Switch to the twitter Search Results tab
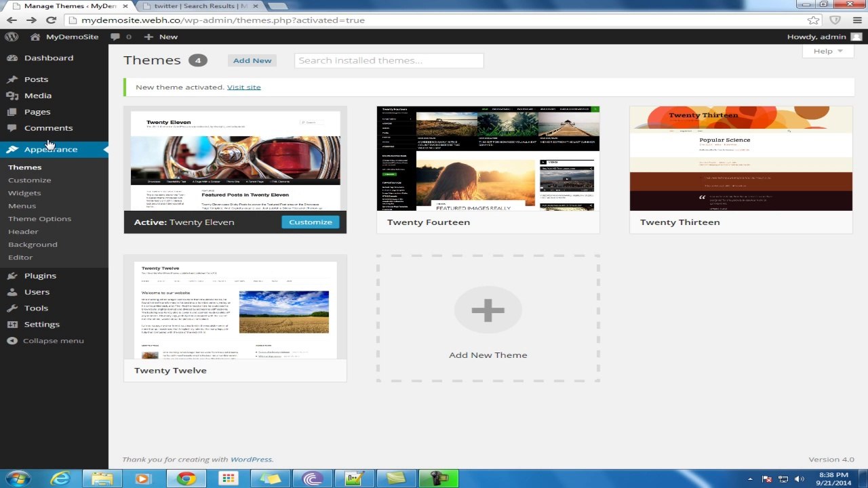The height and width of the screenshot is (488, 868). [201, 6]
